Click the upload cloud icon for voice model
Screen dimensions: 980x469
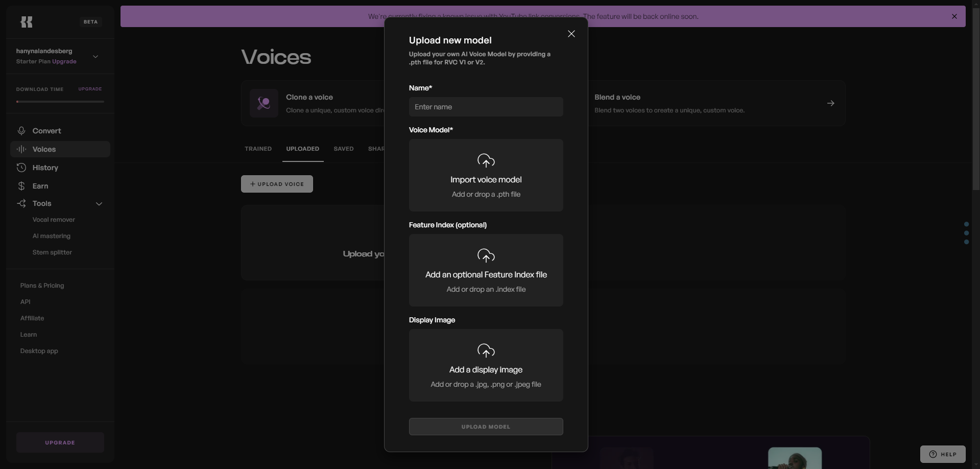(486, 161)
